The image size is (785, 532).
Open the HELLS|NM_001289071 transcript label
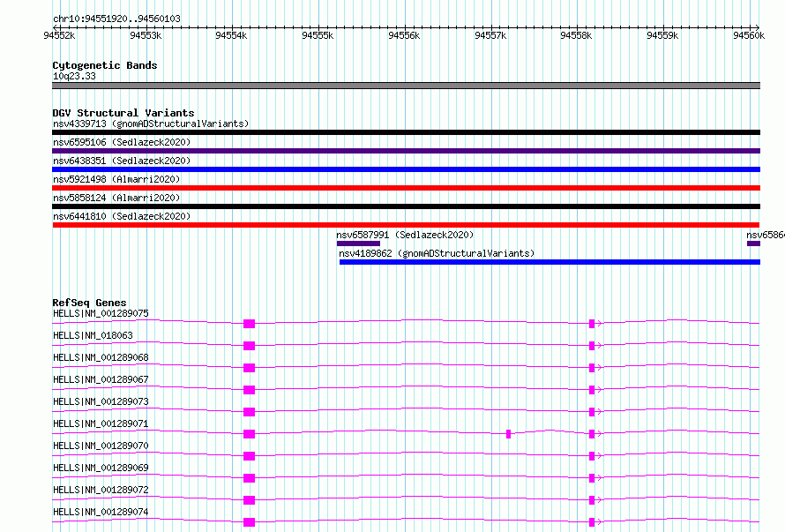[x=101, y=423]
